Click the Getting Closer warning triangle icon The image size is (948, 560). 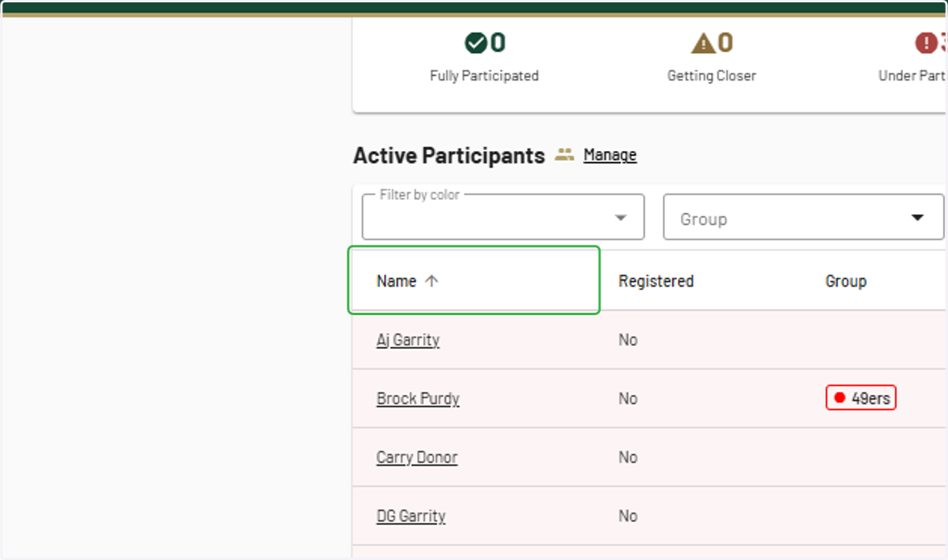click(x=702, y=43)
